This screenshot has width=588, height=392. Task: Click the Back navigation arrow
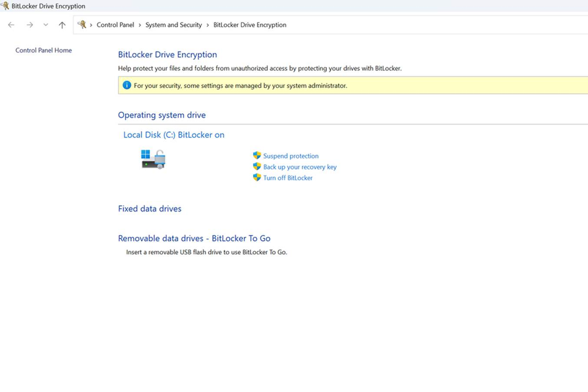pyautogui.click(x=11, y=25)
